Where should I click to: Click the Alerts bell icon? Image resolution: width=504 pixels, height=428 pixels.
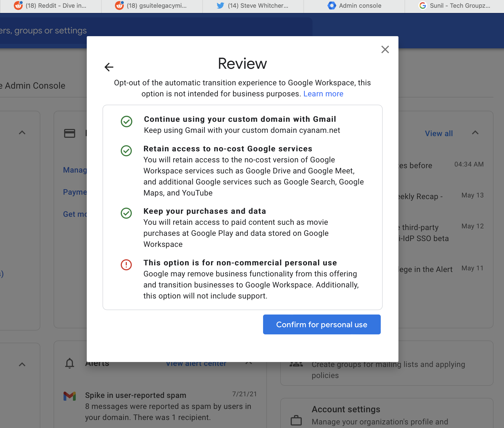coord(70,363)
